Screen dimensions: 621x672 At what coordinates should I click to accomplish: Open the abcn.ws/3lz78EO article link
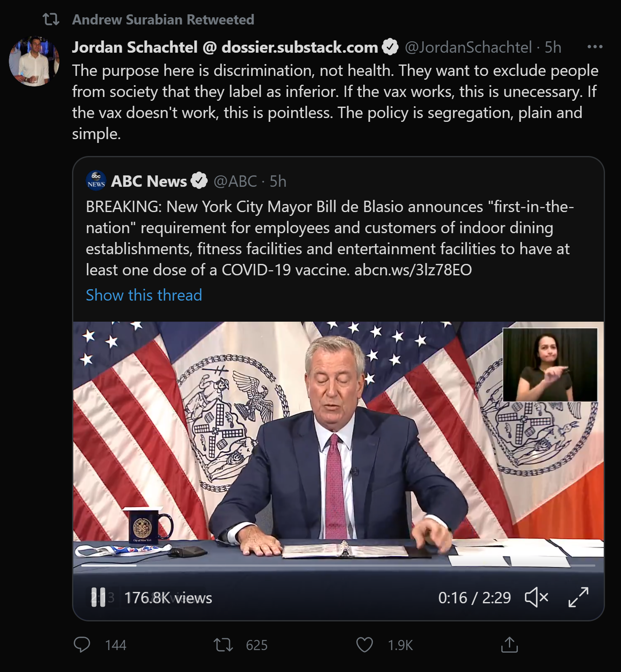point(413,270)
